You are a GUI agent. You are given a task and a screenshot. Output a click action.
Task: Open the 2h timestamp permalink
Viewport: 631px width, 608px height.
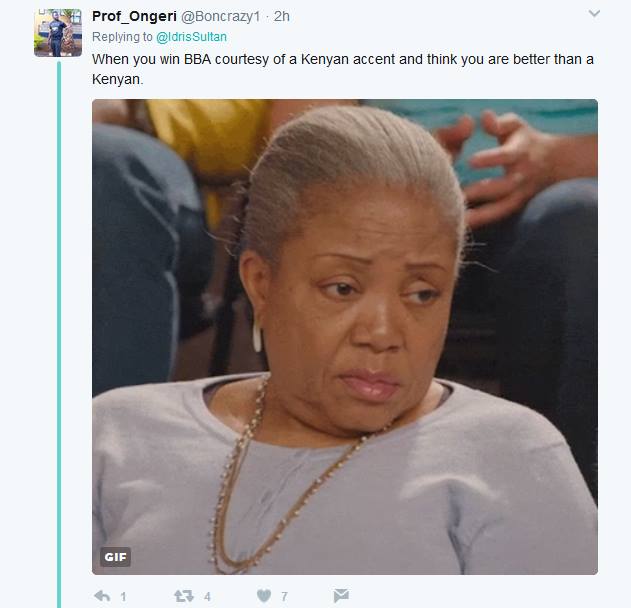tap(282, 16)
